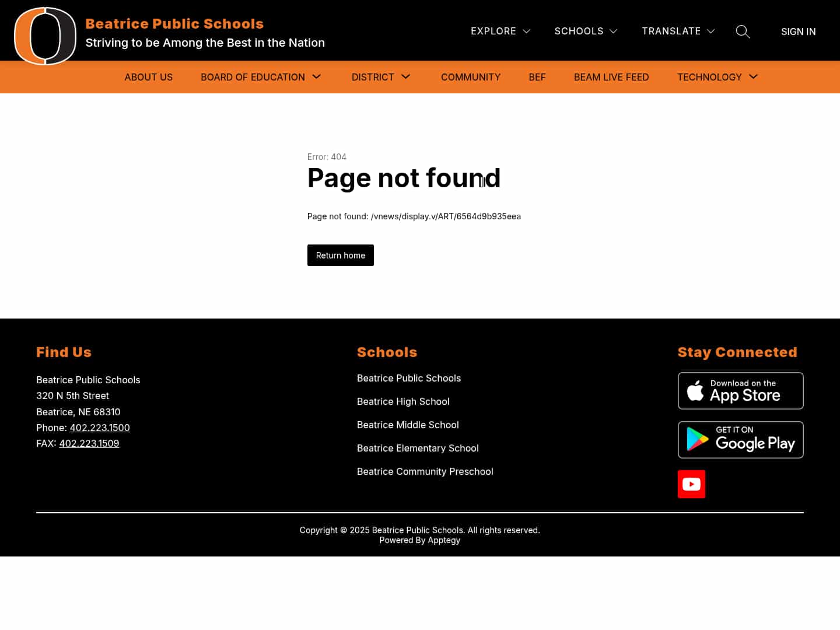840x630 pixels.
Task: Expand the TRANSLATE dropdown
Action: [x=678, y=31]
